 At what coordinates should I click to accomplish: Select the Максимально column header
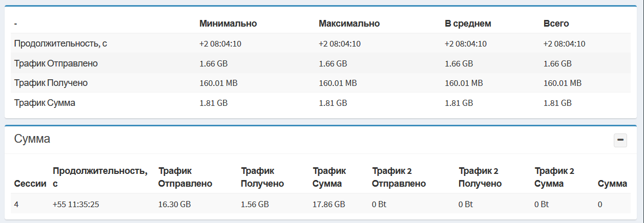pyautogui.click(x=349, y=24)
